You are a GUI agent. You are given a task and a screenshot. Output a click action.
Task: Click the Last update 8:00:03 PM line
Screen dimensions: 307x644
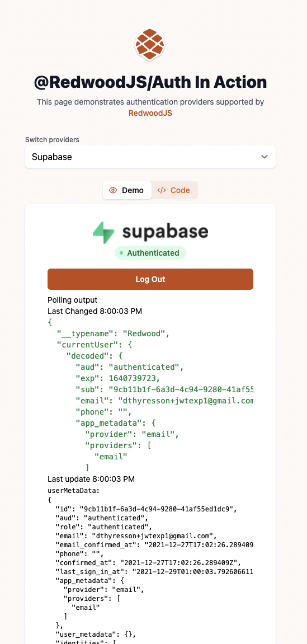pos(91,479)
